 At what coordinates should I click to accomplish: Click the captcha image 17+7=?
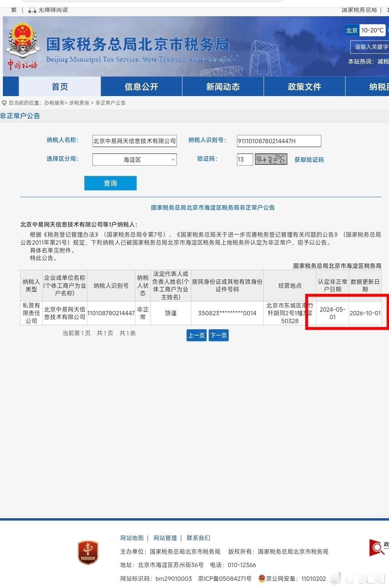pyautogui.click(x=271, y=159)
